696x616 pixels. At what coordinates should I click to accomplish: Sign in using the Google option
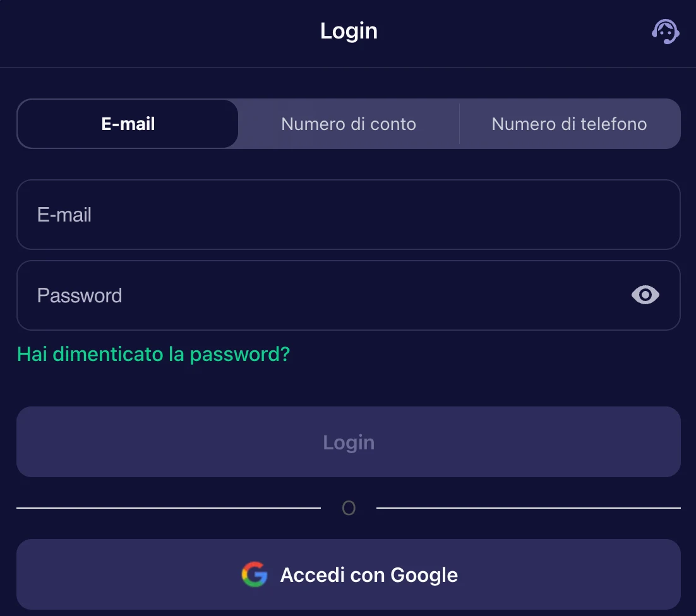click(x=348, y=574)
